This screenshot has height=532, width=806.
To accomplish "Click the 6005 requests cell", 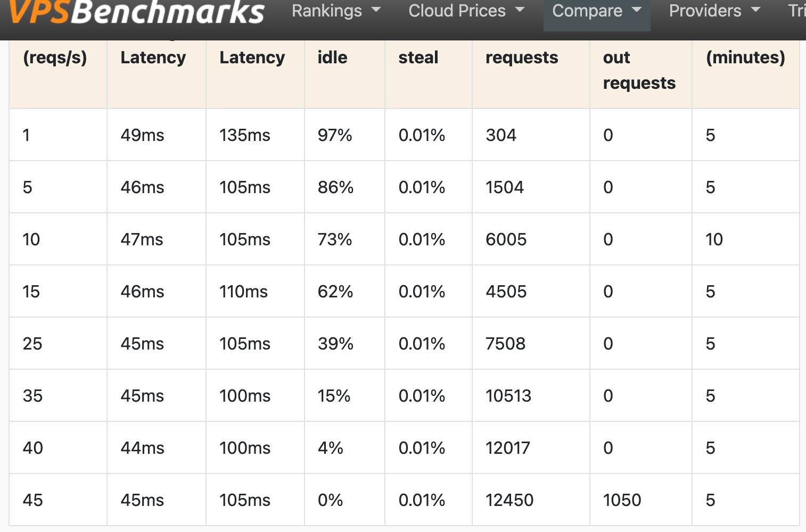I will tap(531, 239).
